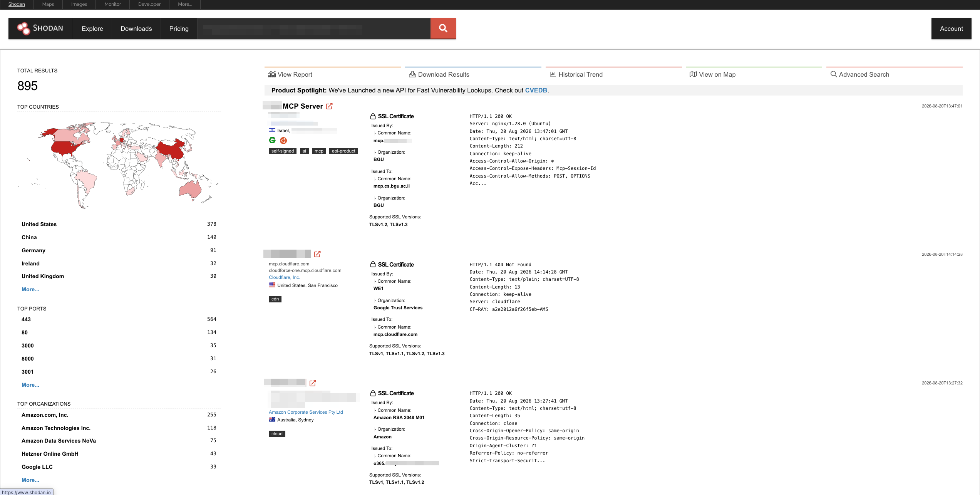The height and width of the screenshot is (495, 980).
Task: Follow the CVEDB link
Action: point(536,90)
